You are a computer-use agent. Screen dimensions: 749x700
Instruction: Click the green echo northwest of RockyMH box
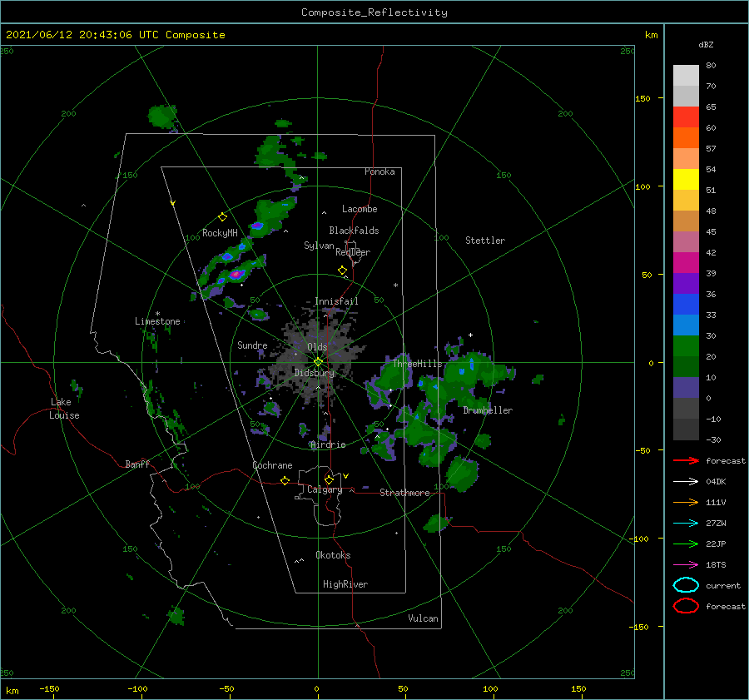(163, 117)
